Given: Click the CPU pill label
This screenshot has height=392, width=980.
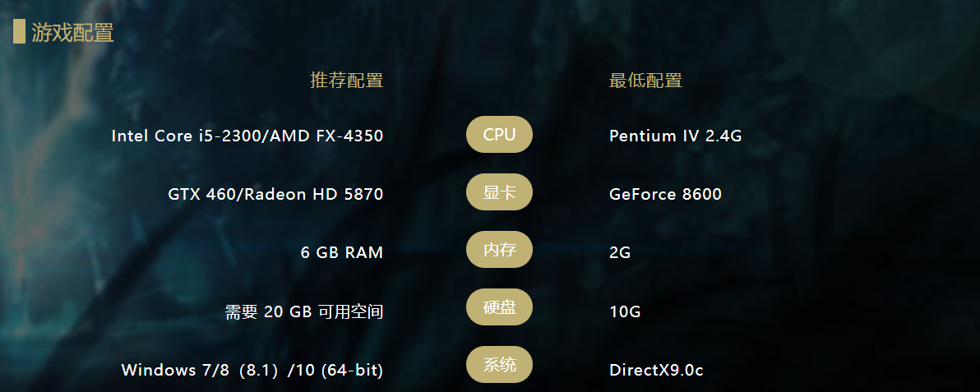Looking at the screenshot, I should click(499, 135).
